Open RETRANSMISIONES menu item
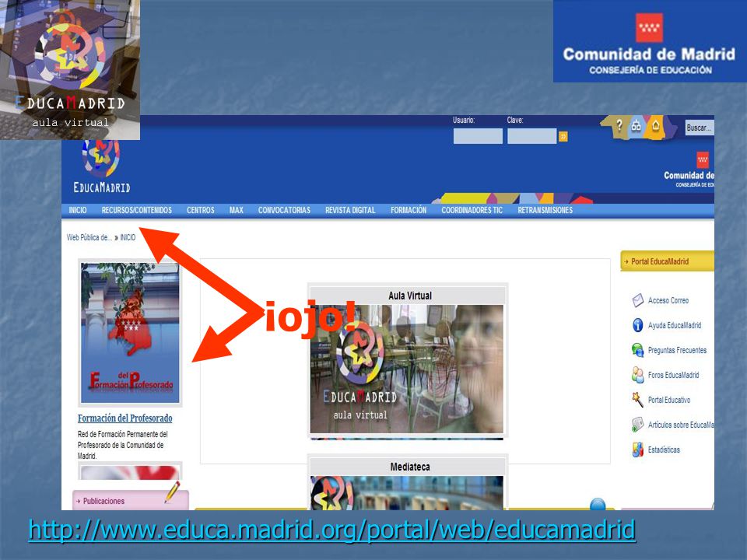Image resolution: width=747 pixels, height=560 pixels. [545, 210]
